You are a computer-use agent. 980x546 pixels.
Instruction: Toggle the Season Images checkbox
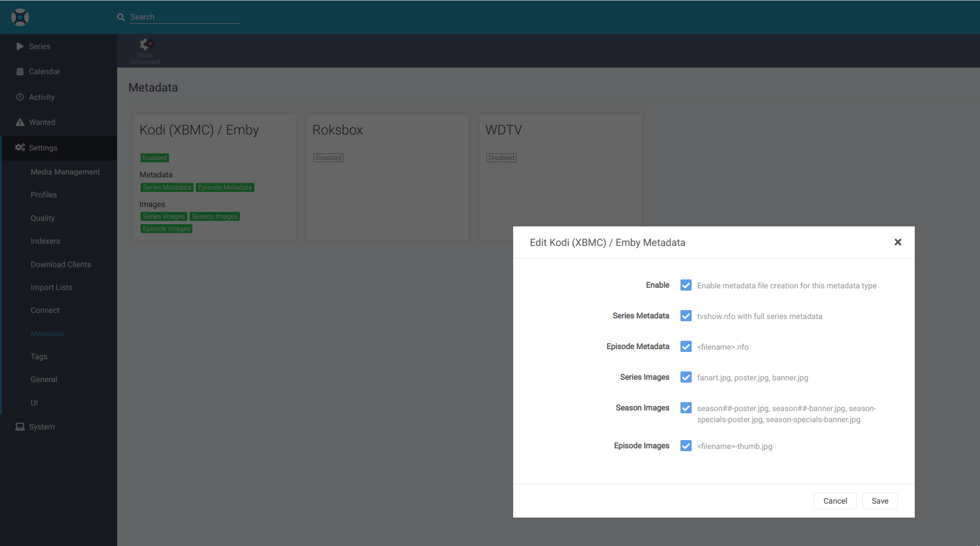(685, 408)
